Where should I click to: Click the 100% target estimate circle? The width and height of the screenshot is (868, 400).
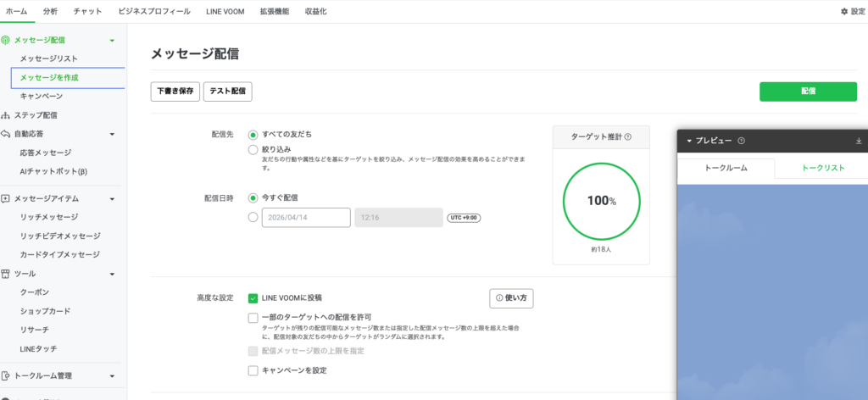[x=601, y=202]
